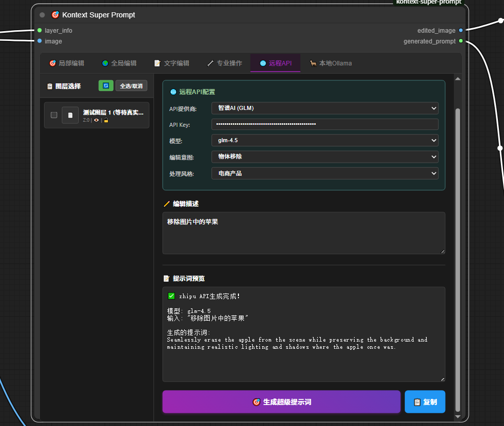The height and width of the screenshot is (426, 504).
Task: Check the 测试图层 1 layer checkbox
Action: (54, 115)
